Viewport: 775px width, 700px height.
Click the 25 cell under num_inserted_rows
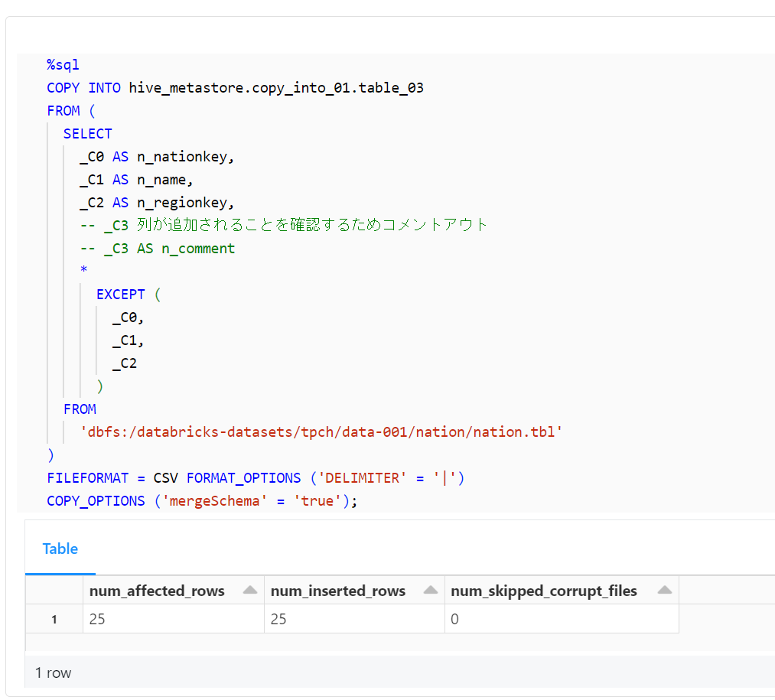point(278,619)
